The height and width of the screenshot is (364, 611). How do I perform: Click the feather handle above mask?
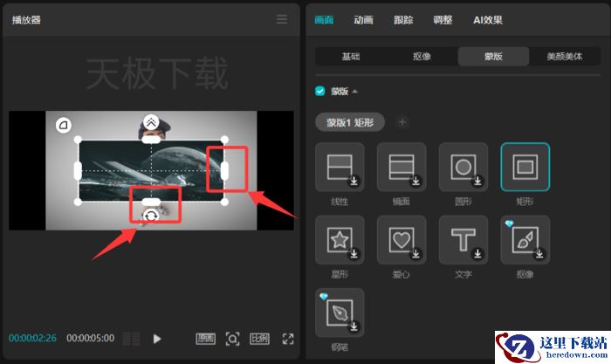(151, 122)
